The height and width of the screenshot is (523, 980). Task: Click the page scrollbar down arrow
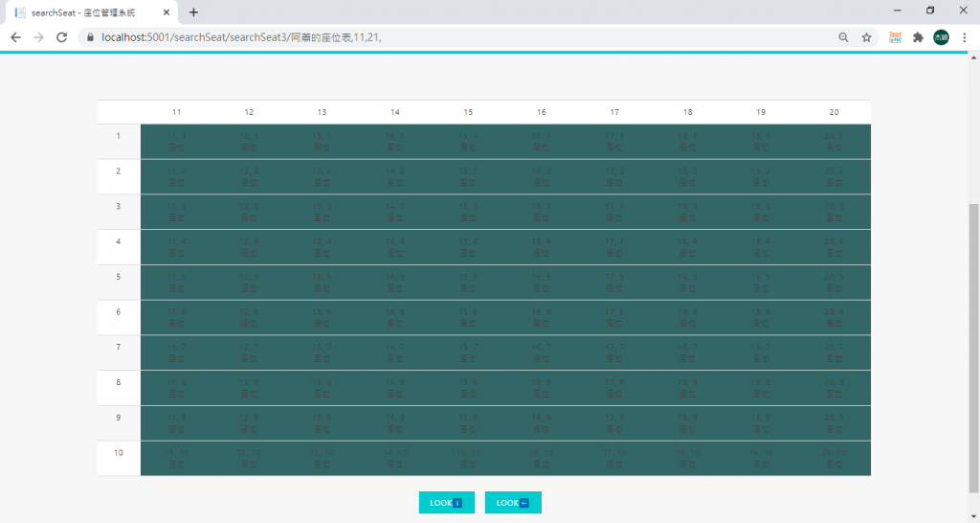tap(973, 516)
